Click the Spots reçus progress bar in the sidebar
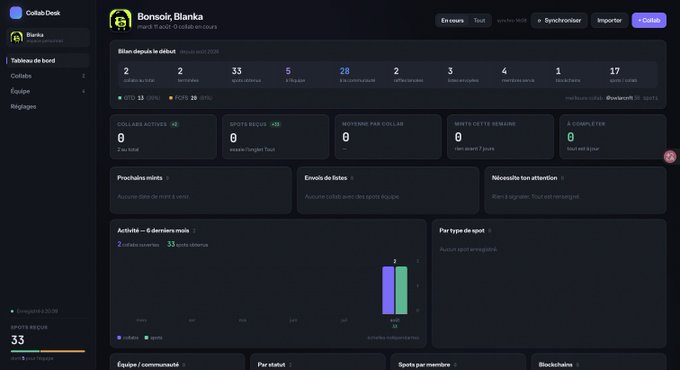Viewport: 680px width, 370px height. tap(48, 351)
